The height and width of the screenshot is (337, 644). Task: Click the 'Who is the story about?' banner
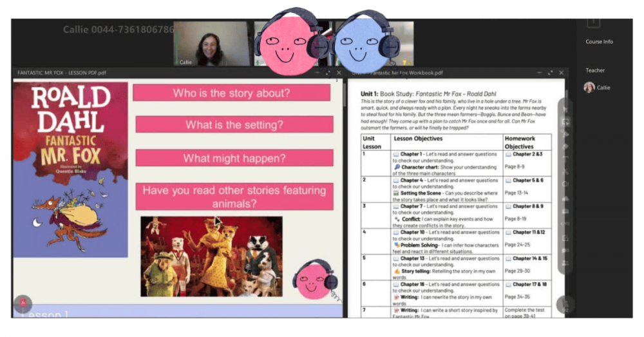point(232,93)
